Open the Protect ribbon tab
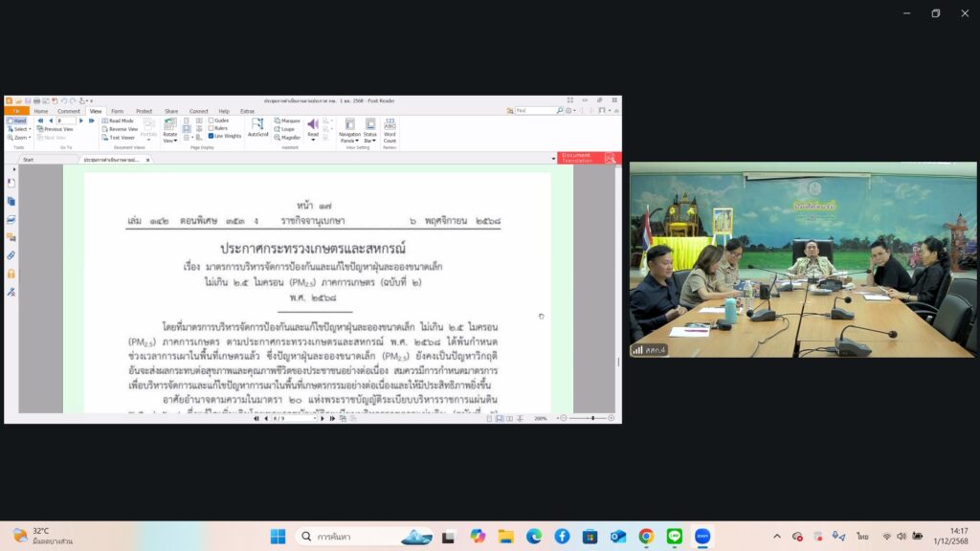Image resolution: width=980 pixels, height=551 pixels. tap(144, 111)
